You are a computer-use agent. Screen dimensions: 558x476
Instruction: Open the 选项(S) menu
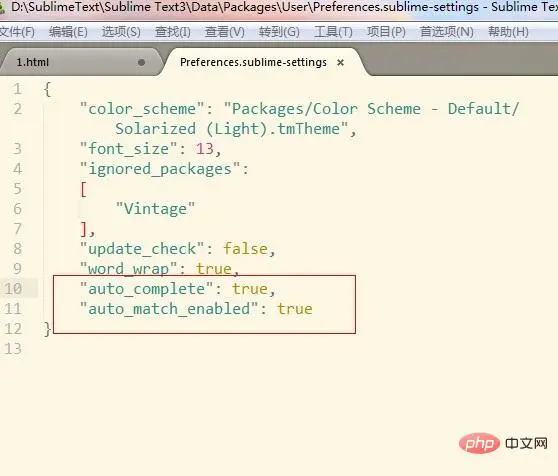point(121,32)
